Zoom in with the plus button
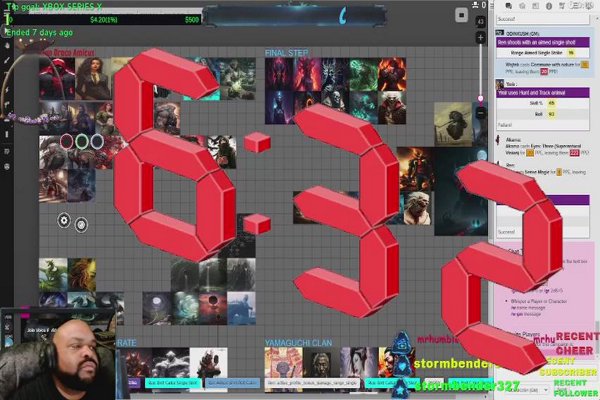The width and height of the screenshot is (600, 400). pos(481,38)
